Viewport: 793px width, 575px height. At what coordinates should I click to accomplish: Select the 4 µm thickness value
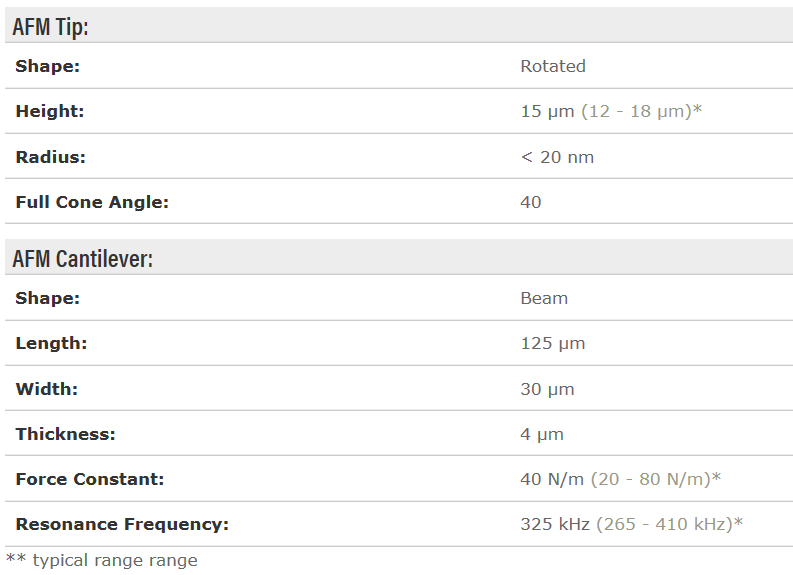(x=542, y=434)
